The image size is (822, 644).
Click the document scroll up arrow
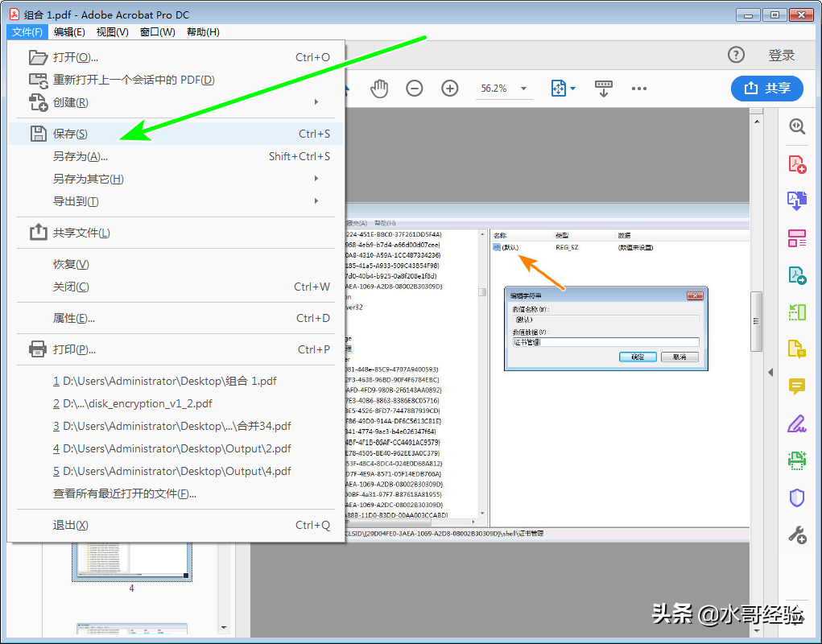click(757, 122)
